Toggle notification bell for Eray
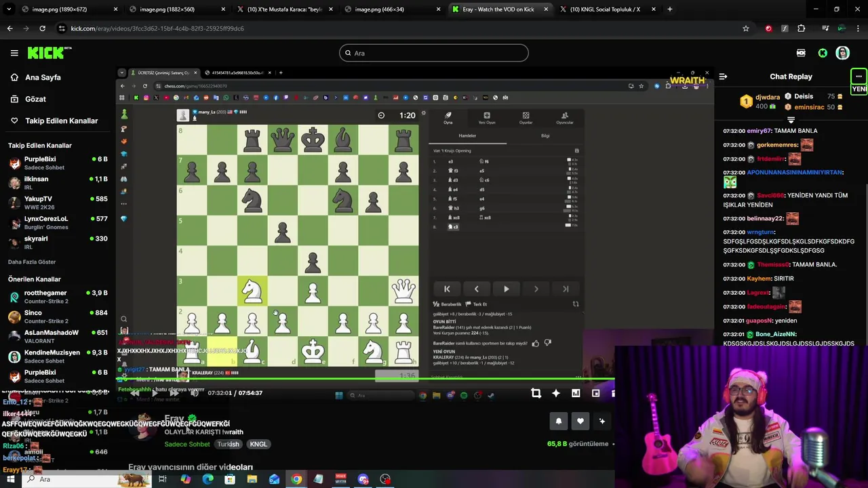This screenshot has height=488, width=868. pyautogui.click(x=559, y=421)
